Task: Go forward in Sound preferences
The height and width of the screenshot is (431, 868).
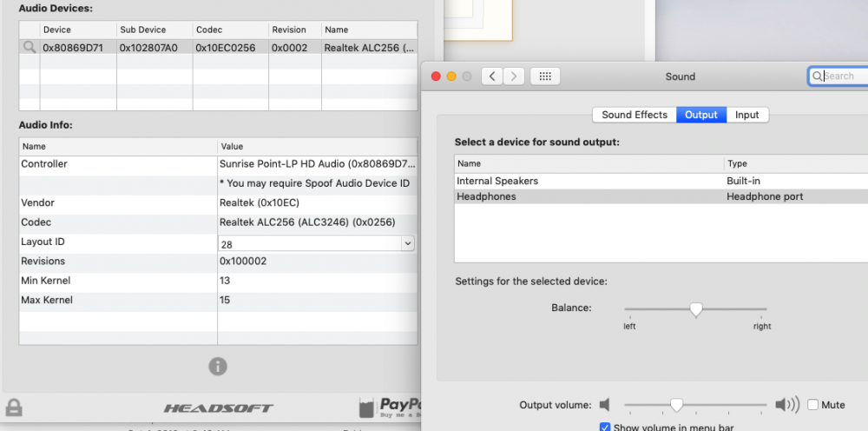Action: tap(514, 76)
